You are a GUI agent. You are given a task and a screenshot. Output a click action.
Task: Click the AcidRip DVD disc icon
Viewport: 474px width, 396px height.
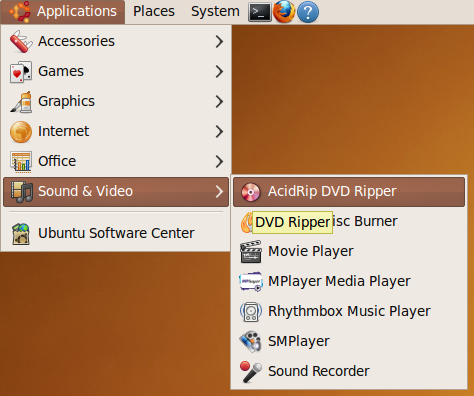point(251,192)
